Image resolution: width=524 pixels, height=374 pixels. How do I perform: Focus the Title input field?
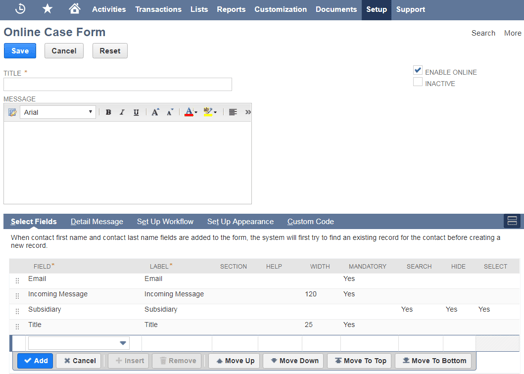[x=118, y=84]
